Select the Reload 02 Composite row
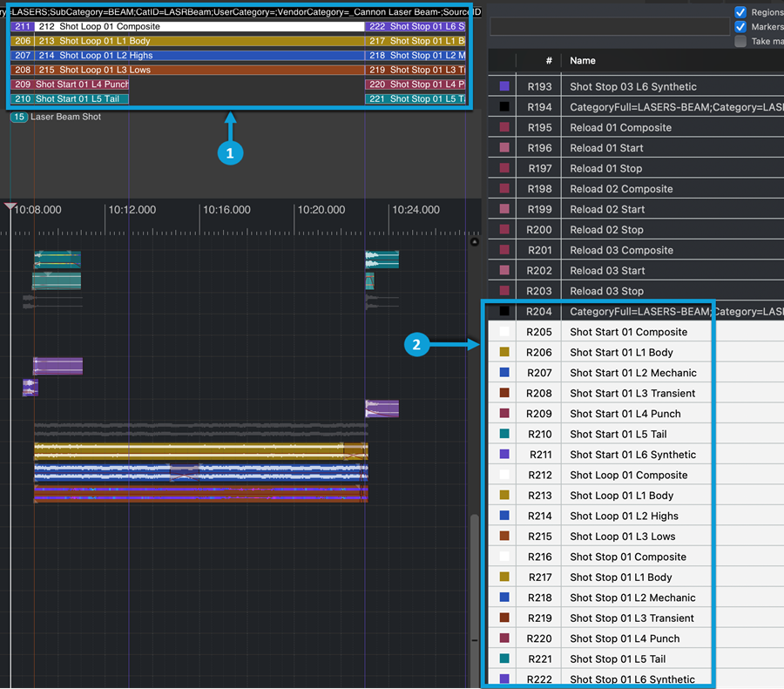Image resolution: width=784 pixels, height=689 pixels. click(621, 188)
